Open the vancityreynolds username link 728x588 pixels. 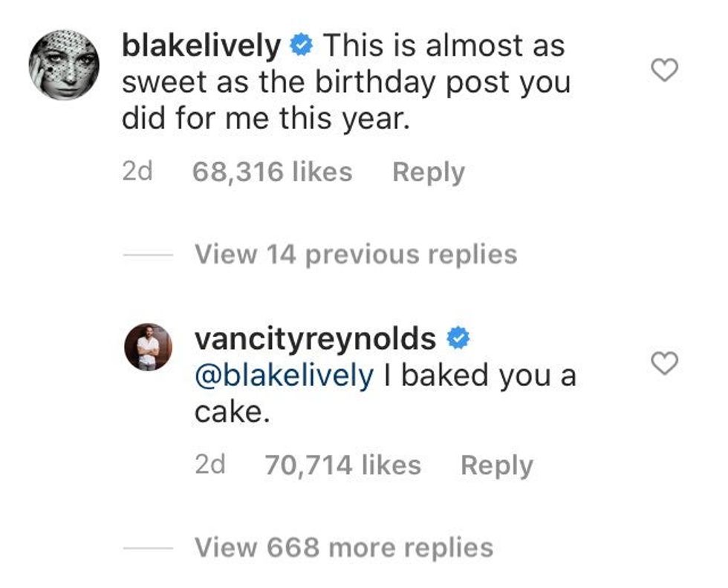coord(315,339)
